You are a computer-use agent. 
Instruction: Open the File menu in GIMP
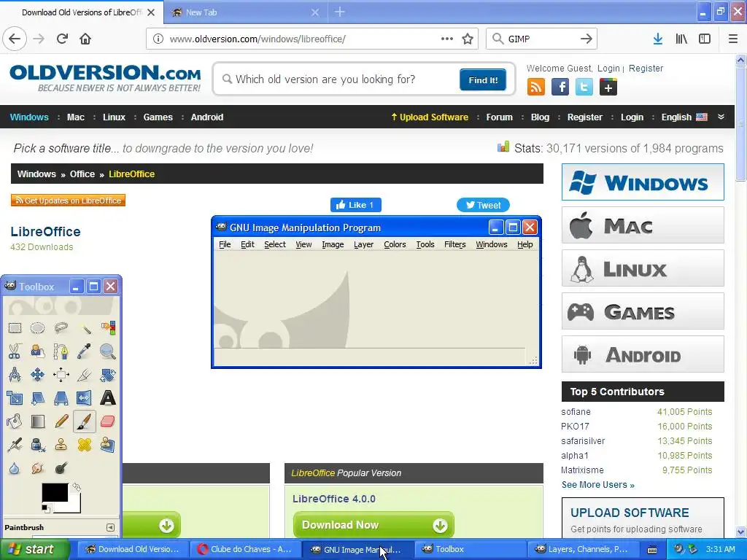225,244
